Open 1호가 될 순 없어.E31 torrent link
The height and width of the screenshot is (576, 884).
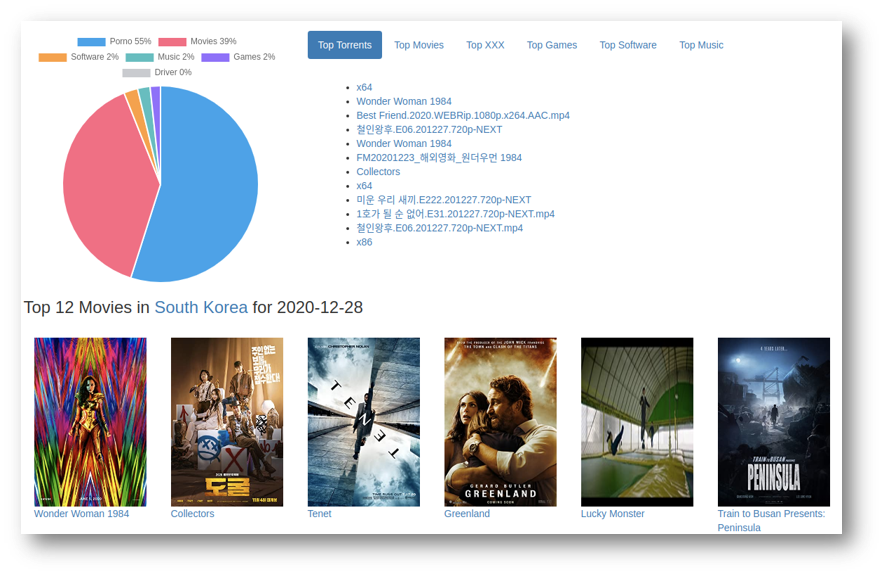pos(456,214)
